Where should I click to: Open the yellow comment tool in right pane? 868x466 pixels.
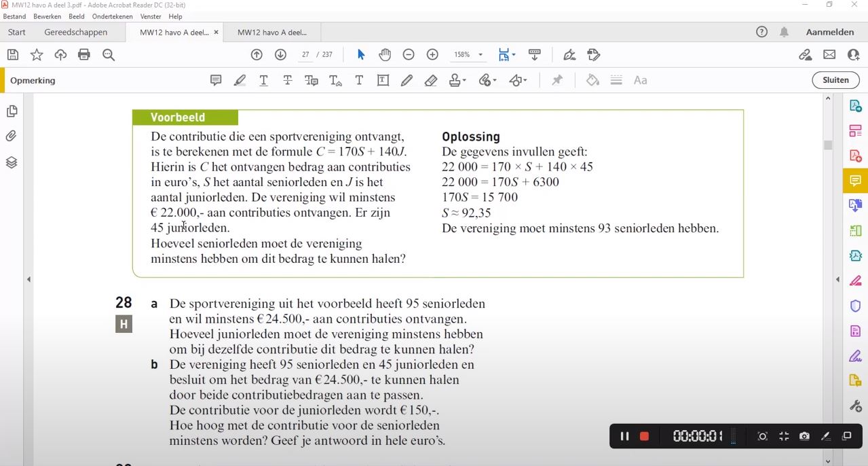click(x=855, y=181)
